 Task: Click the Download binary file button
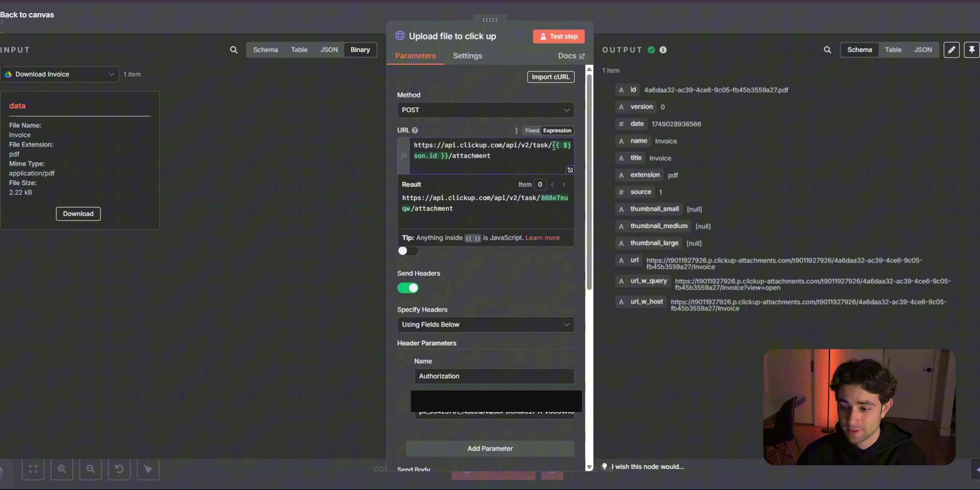(78, 214)
